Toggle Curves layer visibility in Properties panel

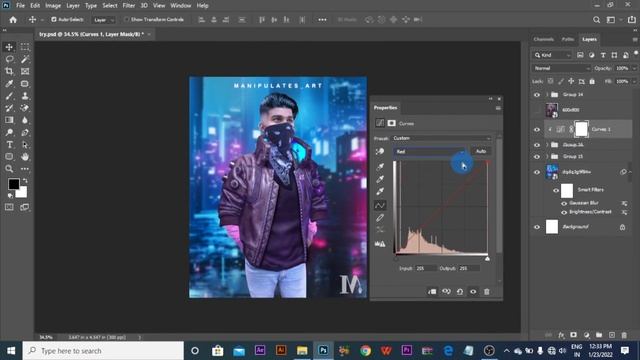click(473, 292)
